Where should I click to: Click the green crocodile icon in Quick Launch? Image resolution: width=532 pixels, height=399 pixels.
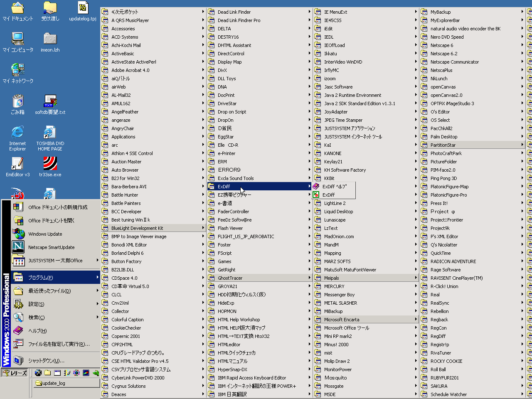point(96,373)
